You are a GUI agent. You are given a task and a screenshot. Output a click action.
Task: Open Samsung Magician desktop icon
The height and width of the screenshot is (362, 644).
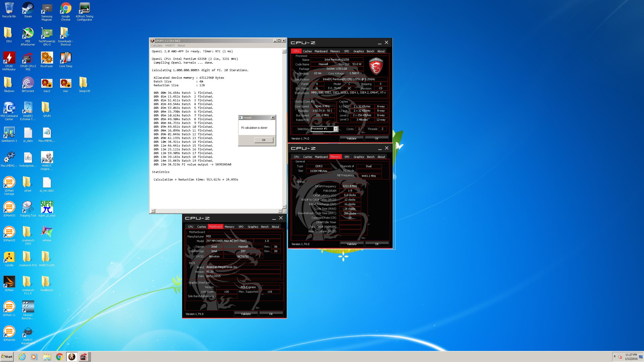point(47,12)
